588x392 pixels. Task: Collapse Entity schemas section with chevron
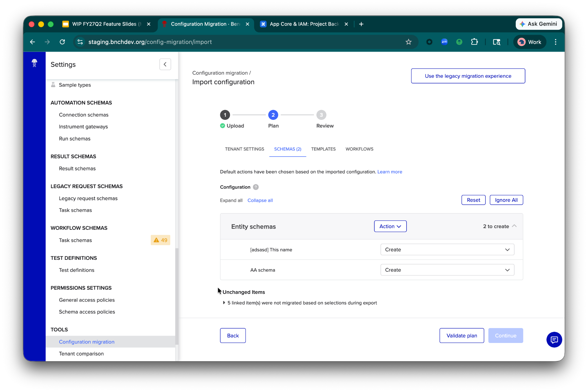[514, 226]
